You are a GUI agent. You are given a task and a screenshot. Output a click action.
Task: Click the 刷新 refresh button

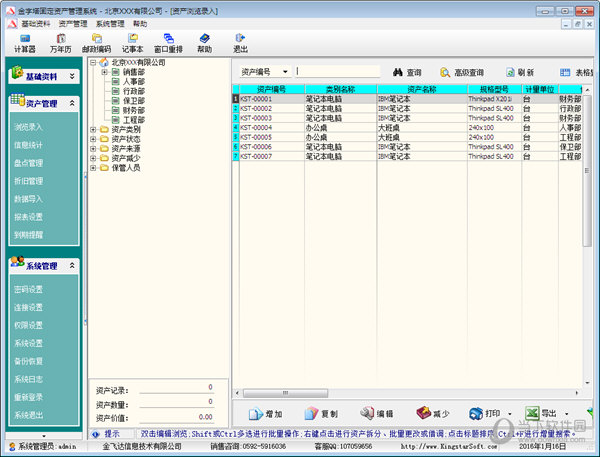click(x=520, y=72)
